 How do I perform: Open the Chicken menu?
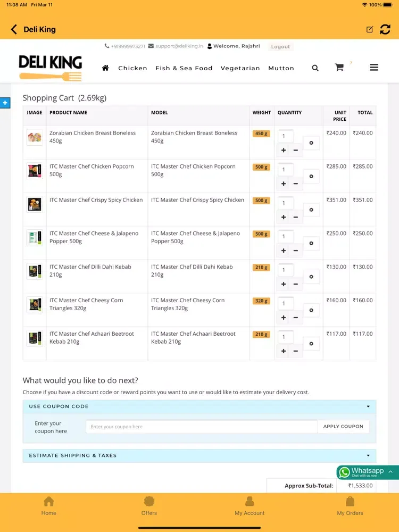(x=132, y=68)
